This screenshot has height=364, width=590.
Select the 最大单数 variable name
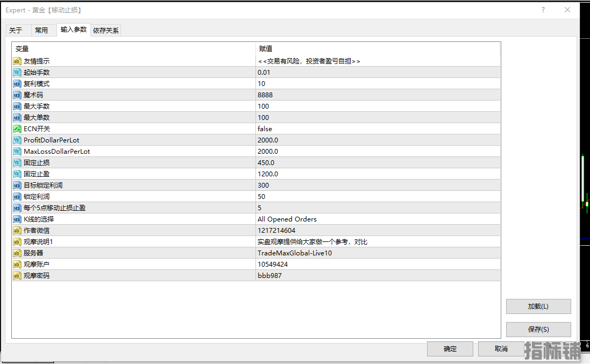37,117
